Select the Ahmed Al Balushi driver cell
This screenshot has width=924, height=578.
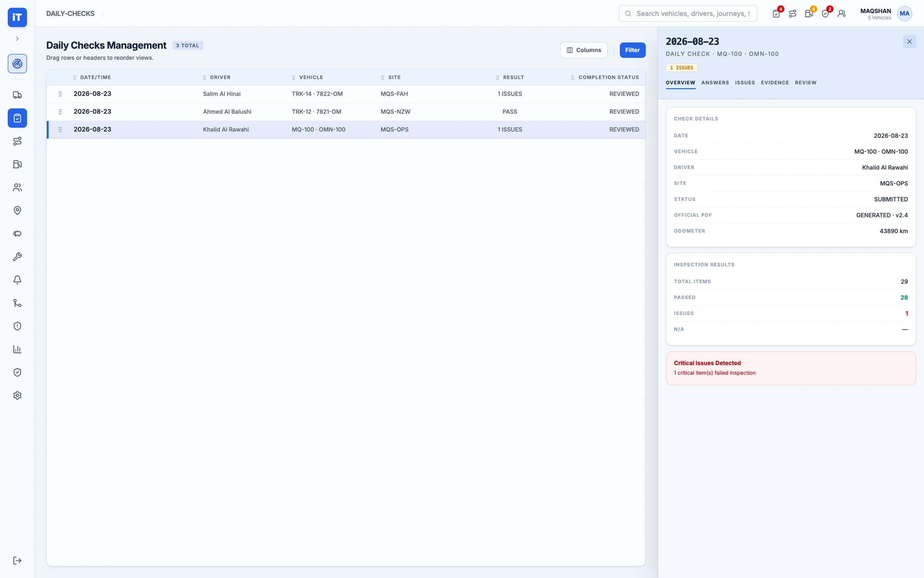(x=227, y=112)
